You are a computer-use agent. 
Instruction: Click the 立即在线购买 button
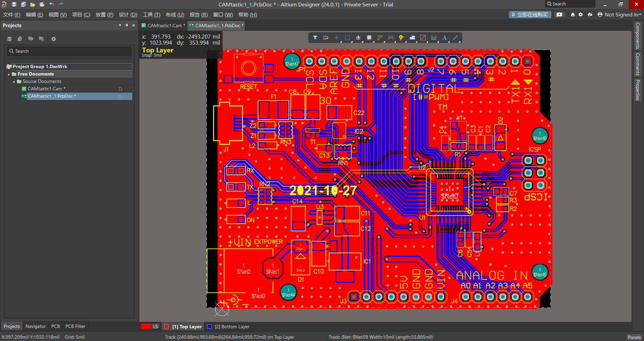(530, 15)
